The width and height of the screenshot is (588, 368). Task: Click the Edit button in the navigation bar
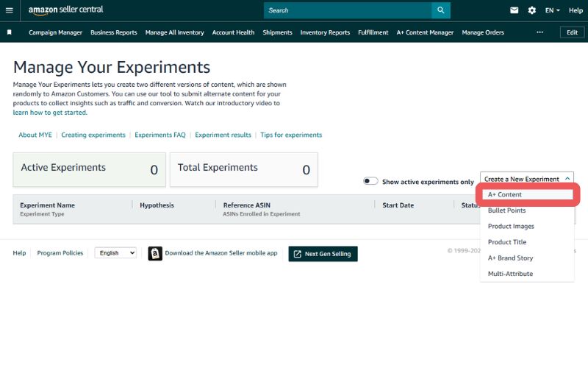coord(572,32)
